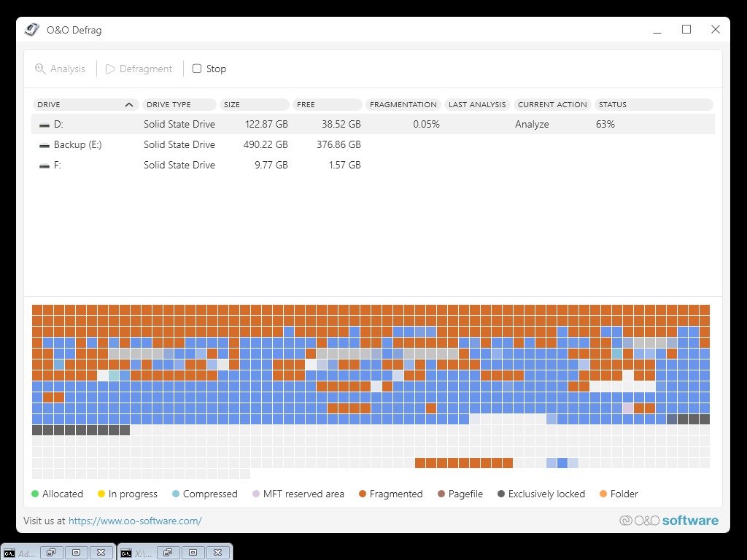Click the lilac MFT reserved area dot
Viewport: 747px width, 560px height.
pyautogui.click(x=256, y=494)
